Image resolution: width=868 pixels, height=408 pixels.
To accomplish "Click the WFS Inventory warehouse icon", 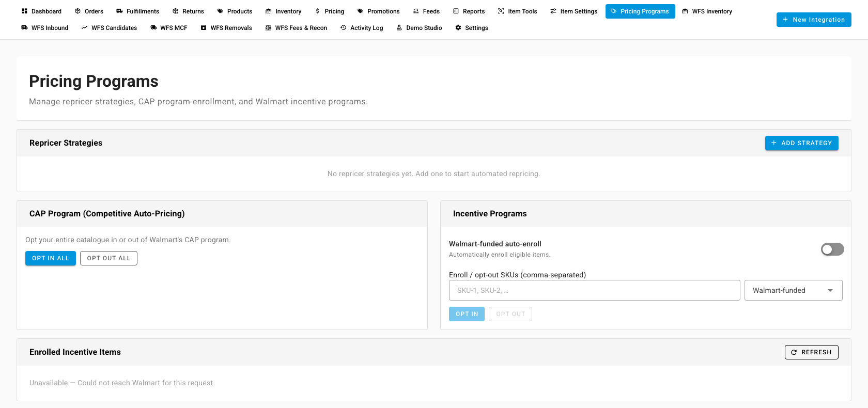I will (685, 11).
